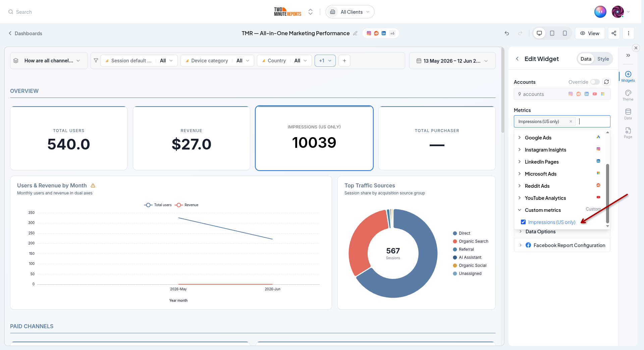Image resolution: width=644 pixels, height=350 pixels.
Task: Select the Total Users widget card
Action: pyautogui.click(x=69, y=138)
